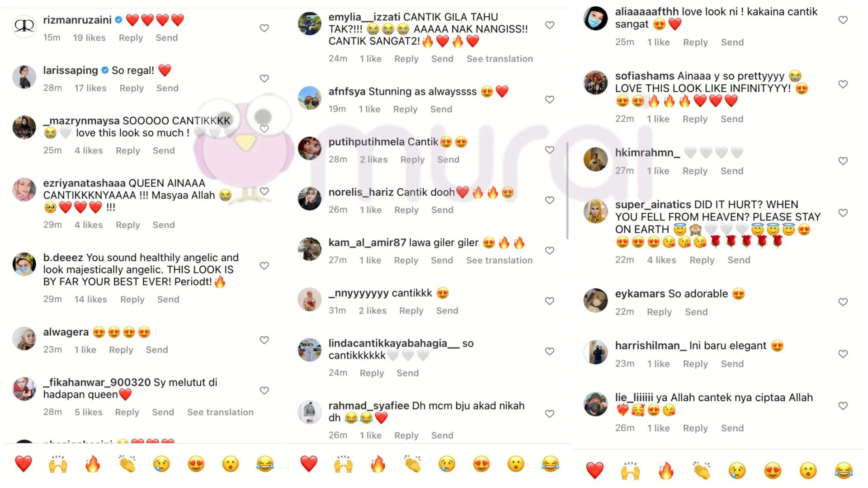Open super_ainatics' avatar
The image size is (868, 488).
click(x=595, y=211)
